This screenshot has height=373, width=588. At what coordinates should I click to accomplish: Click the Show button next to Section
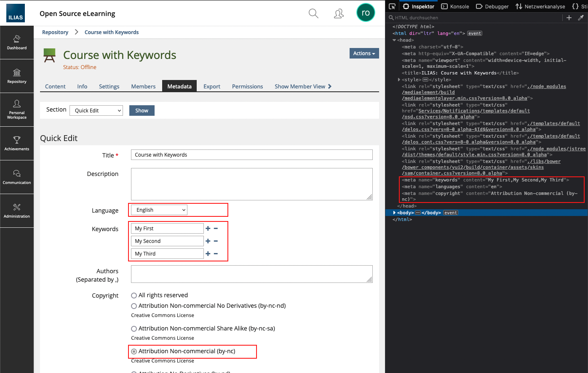tap(142, 111)
